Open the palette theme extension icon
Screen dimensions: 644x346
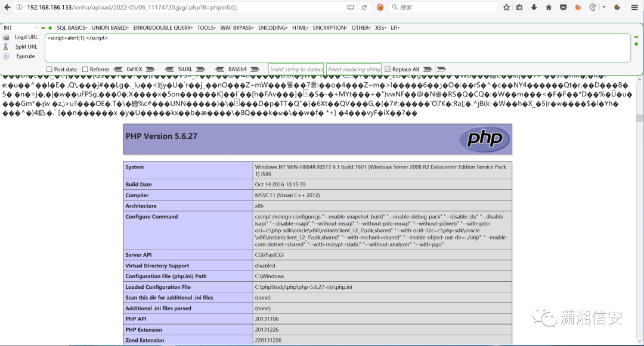[x=593, y=7]
